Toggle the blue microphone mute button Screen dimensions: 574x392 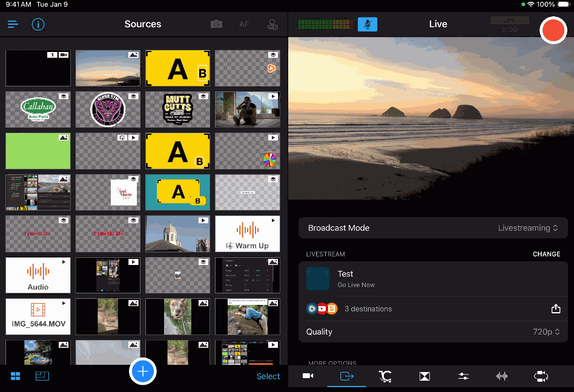(x=367, y=24)
